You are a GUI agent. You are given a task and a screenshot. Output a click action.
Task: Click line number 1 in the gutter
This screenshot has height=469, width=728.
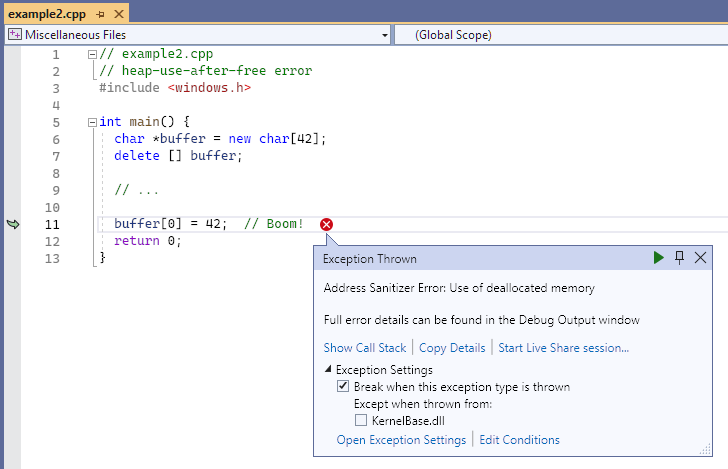coord(56,55)
